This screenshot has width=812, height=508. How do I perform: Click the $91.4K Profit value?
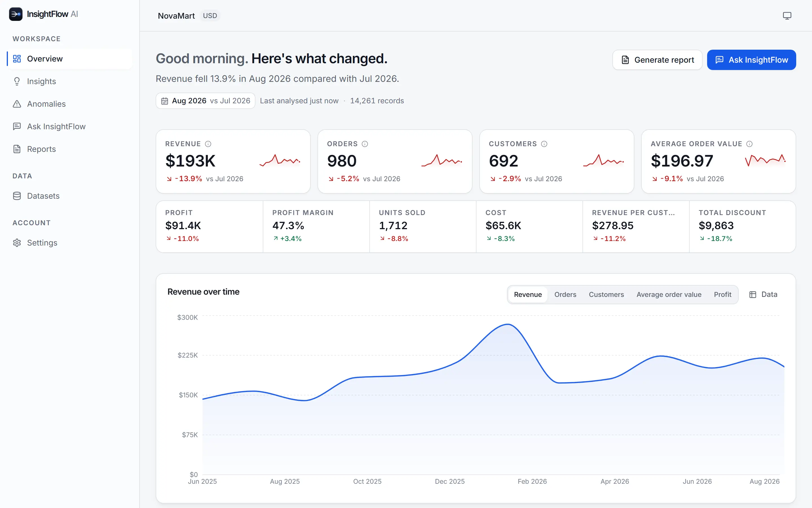pyautogui.click(x=183, y=225)
